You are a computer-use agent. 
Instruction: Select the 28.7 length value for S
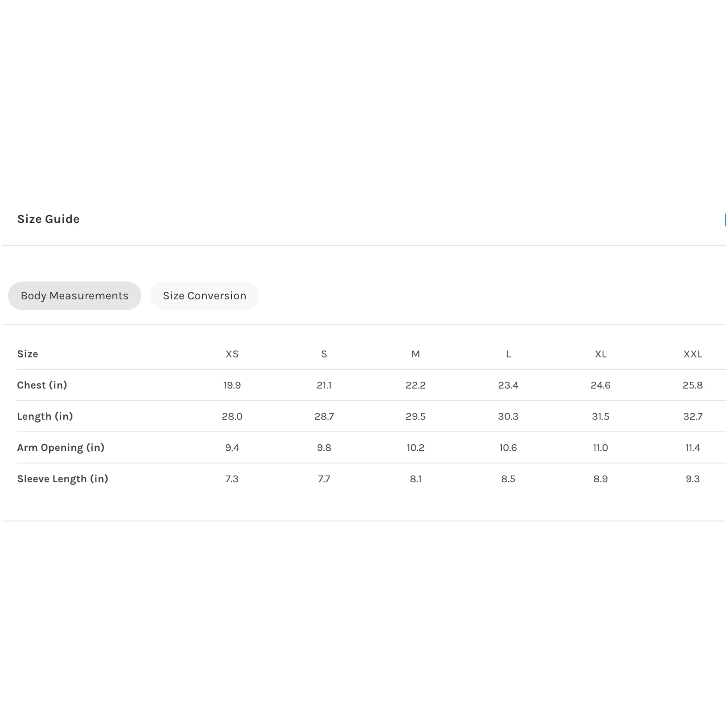[x=324, y=417]
